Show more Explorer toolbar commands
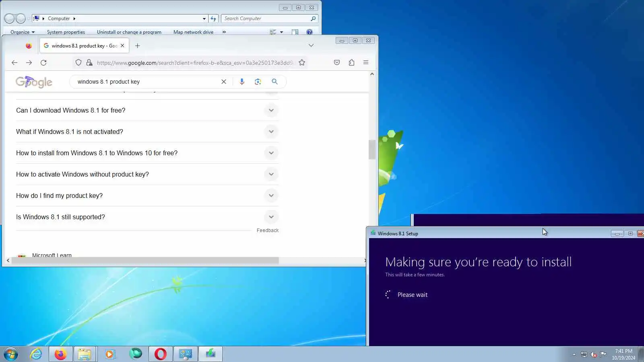The image size is (644, 362). pyautogui.click(x=224, y=32)
